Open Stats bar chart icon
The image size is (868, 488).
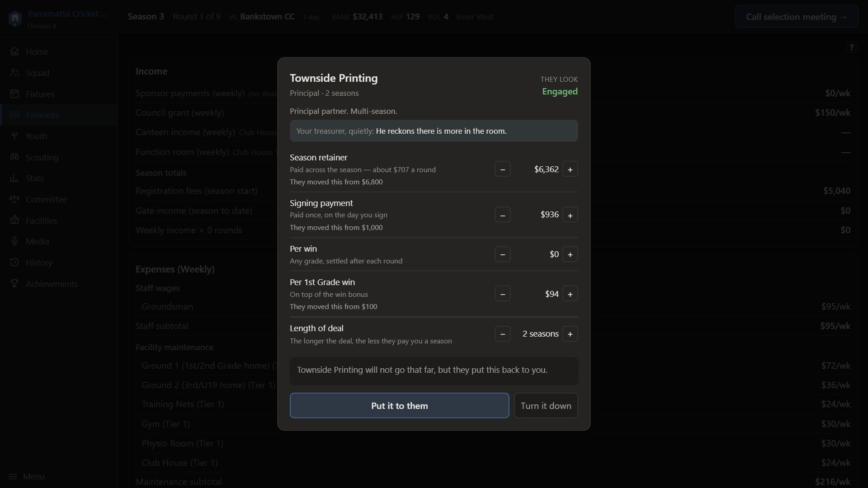tap(14, 178)
